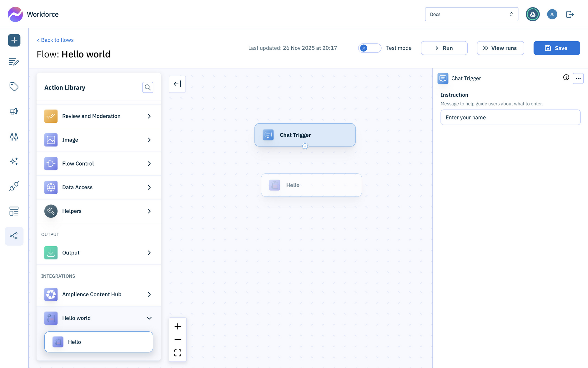
Task: Click the plus connector below Chat Trigger node
Action: [305, 146]
